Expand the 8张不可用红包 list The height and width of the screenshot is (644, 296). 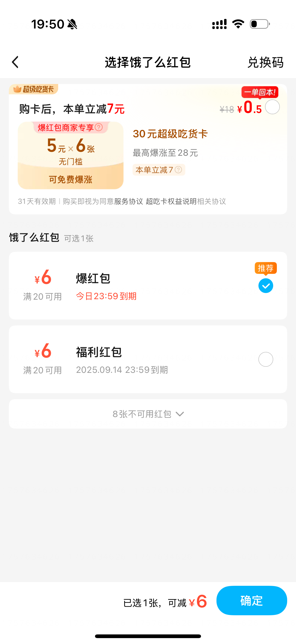tap(142, 414)
